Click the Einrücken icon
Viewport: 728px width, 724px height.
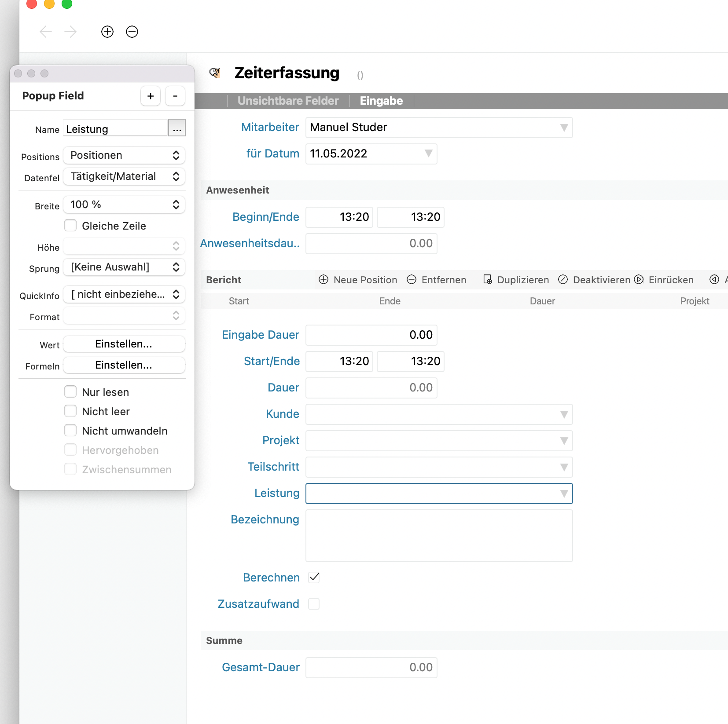click(x=639, y=280)
